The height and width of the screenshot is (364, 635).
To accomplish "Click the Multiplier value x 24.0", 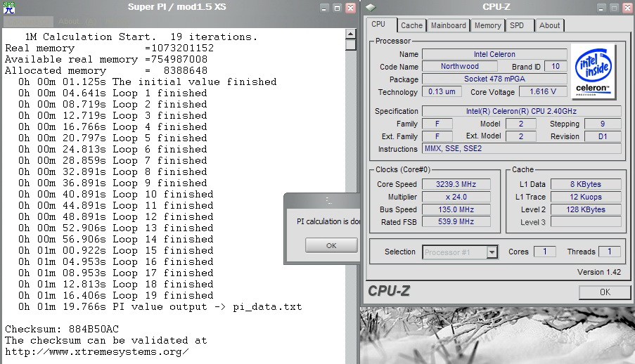I will (456, 197).
